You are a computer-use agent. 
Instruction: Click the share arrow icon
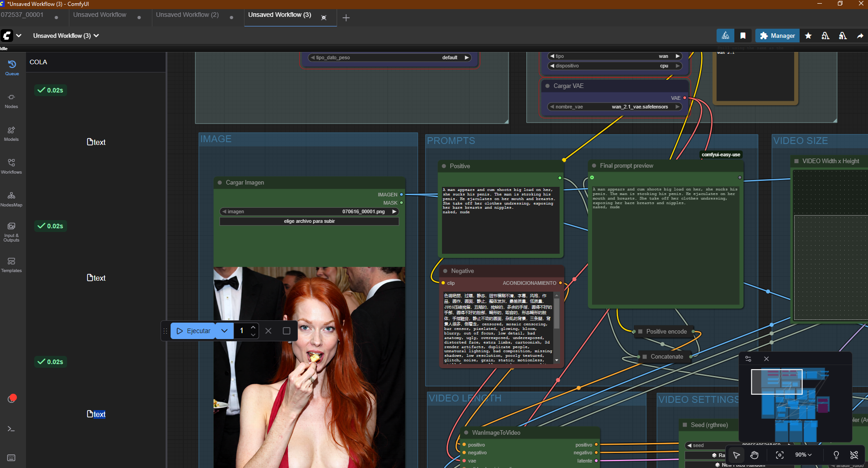click(860, 36)
